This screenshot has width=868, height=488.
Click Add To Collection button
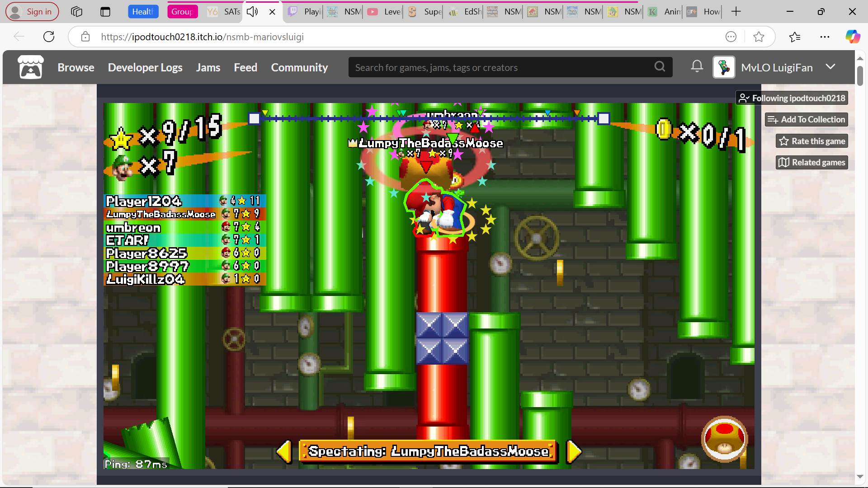pyautogui.click(x=807, y=120)
